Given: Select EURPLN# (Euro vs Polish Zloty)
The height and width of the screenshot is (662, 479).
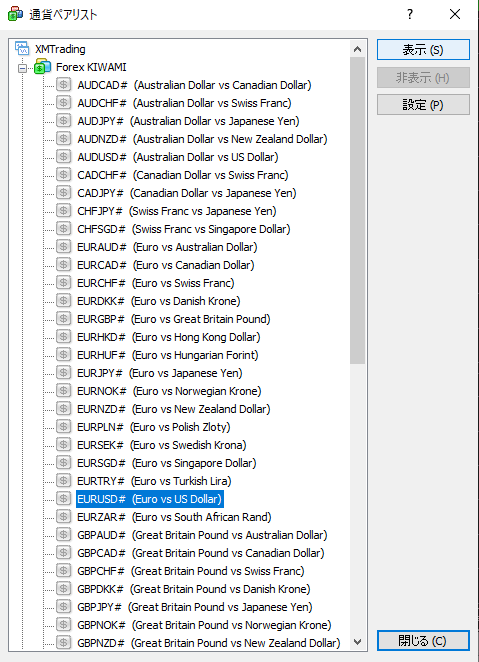Looking at the screenshot, I should (x=154, y=427).
